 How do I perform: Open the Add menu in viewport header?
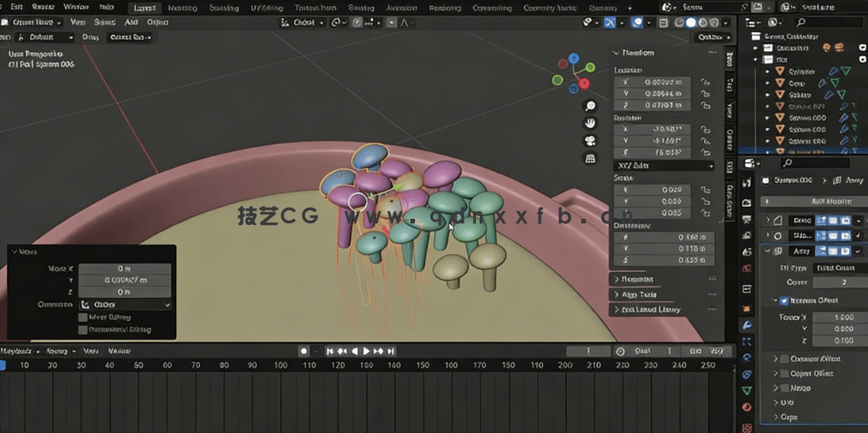[x=131, y=22]
